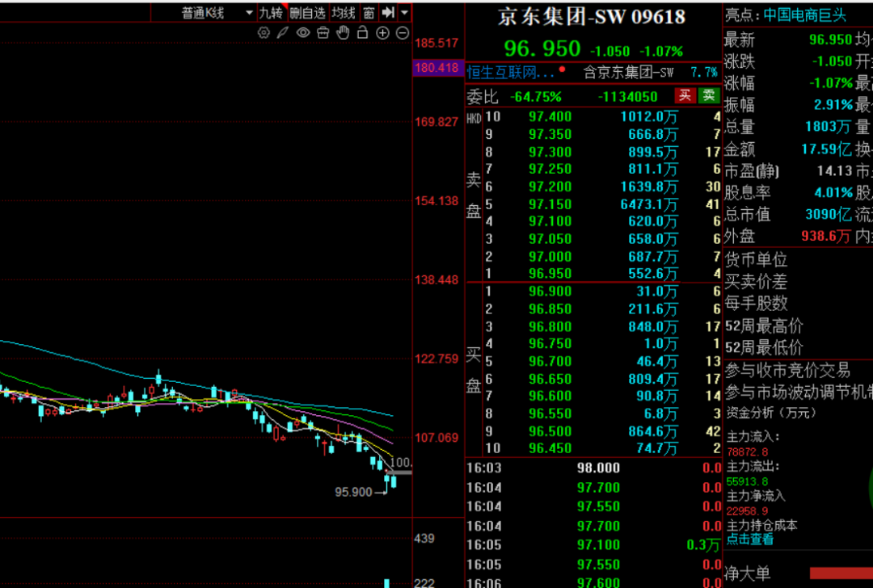Click the 金额 17.59亿 value

click(x=826, y=149)
